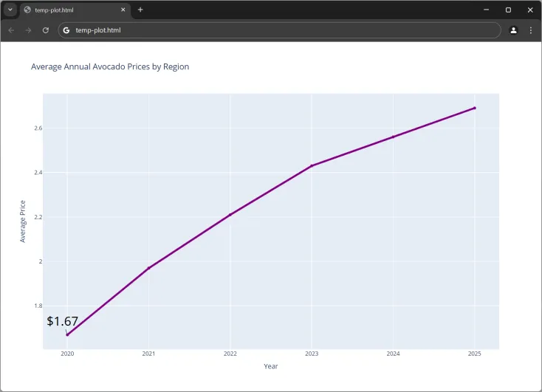Click the y-axis tick label 2.2
Viewport: 542px width, 392px height.
point(38,217)
